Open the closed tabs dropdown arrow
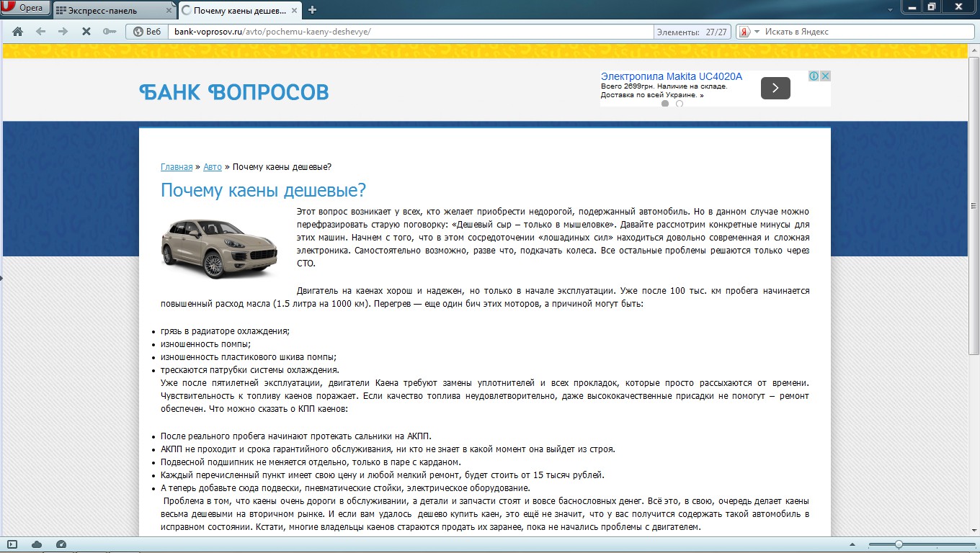 pos(891,9)
